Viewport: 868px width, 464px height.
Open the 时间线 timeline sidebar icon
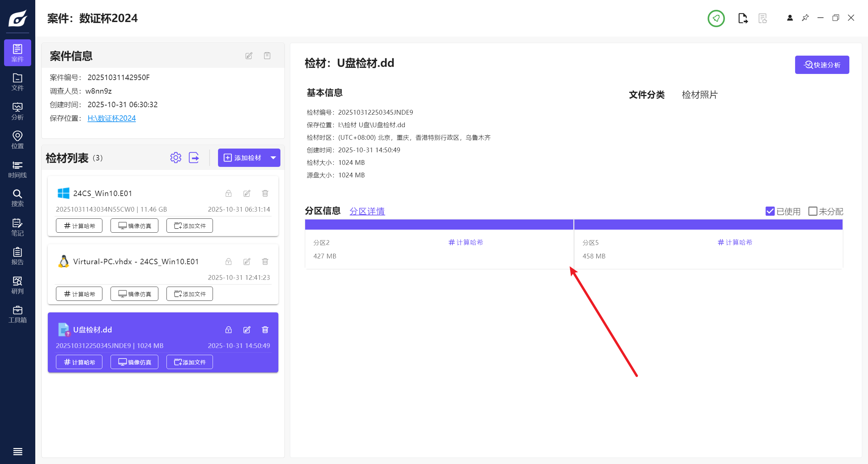17,169
